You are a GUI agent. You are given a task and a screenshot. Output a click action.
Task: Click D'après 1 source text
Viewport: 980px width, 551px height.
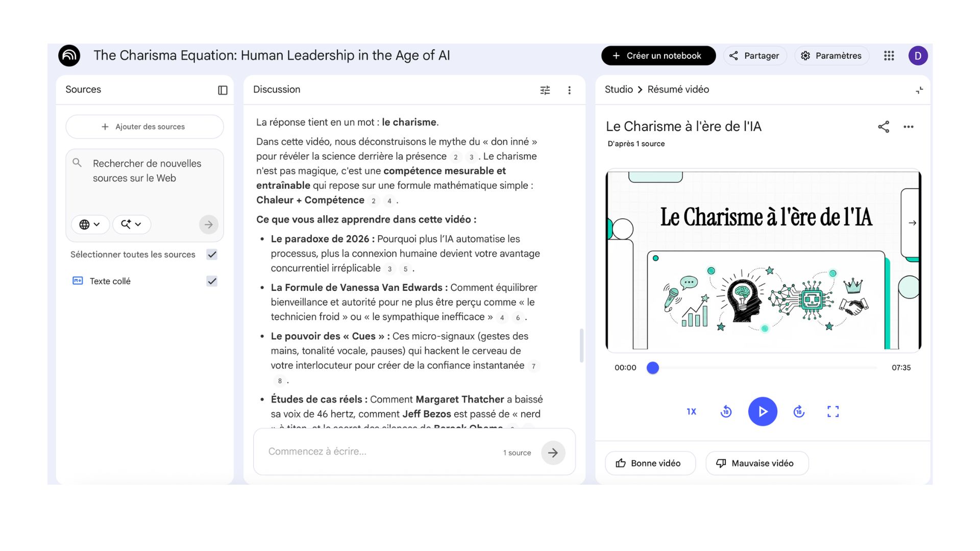coord(636,144)
